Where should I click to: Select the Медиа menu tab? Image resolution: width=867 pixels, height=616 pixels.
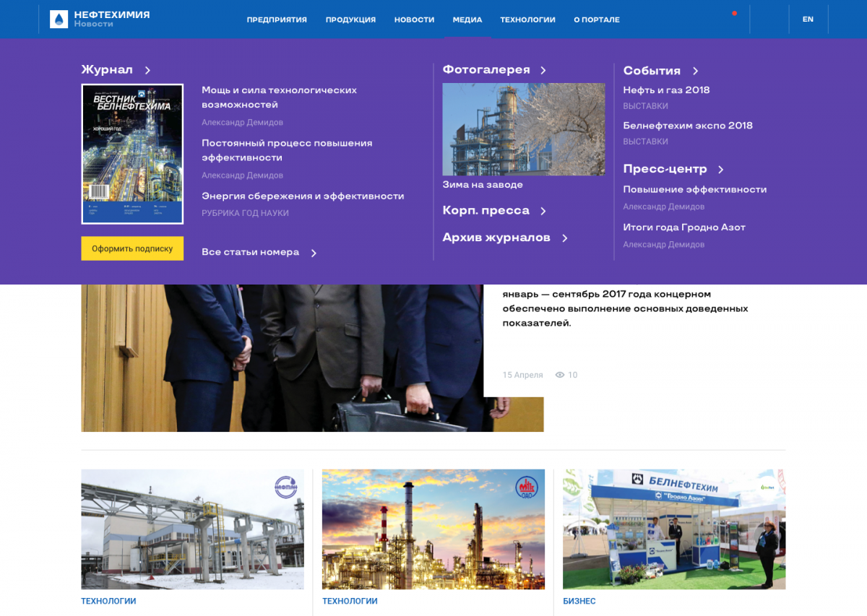click(x=467, y=19)
